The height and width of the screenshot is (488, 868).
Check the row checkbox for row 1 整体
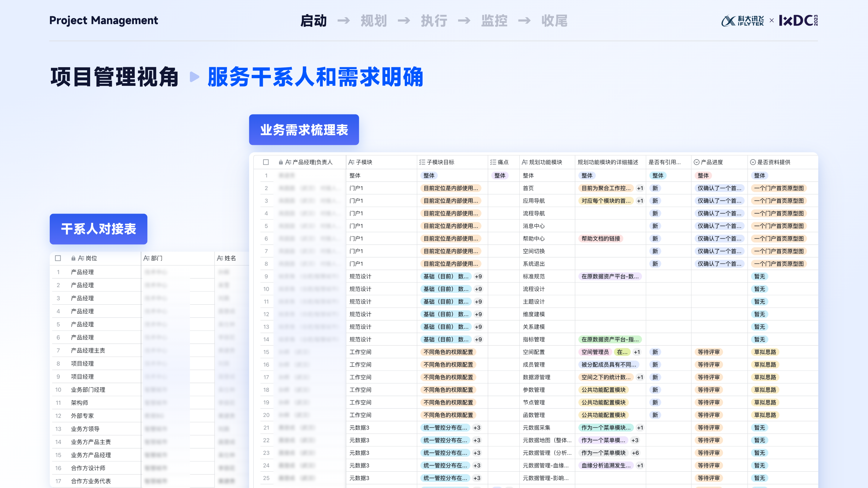tap(266, 175)
